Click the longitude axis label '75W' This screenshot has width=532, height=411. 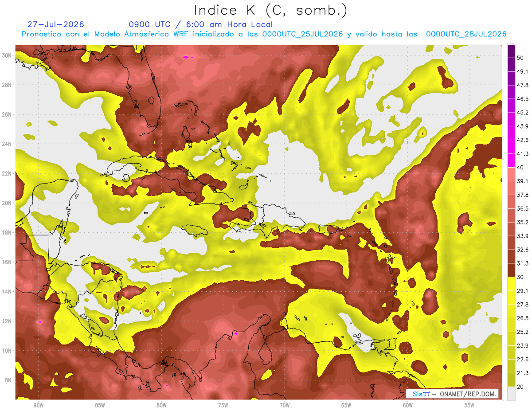click(x=223, y=405)
